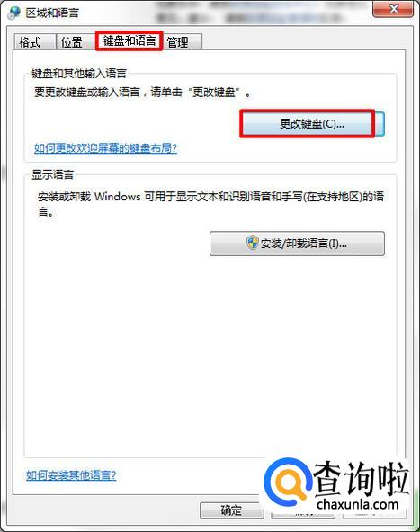Open the 位置 tab
The height and width of the screenshot is (532, 420).
[x=72, y=42]
